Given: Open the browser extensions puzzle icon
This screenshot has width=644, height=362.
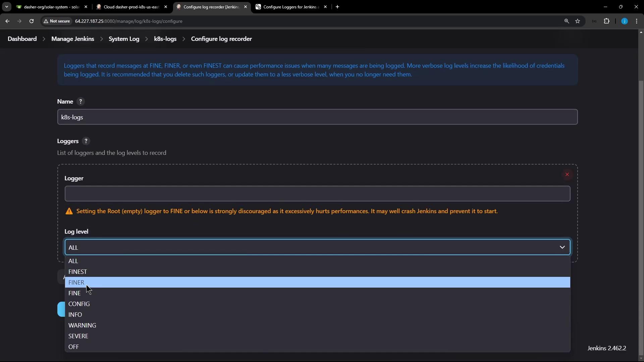Looking at the screenshot, I should coord(606,21).
